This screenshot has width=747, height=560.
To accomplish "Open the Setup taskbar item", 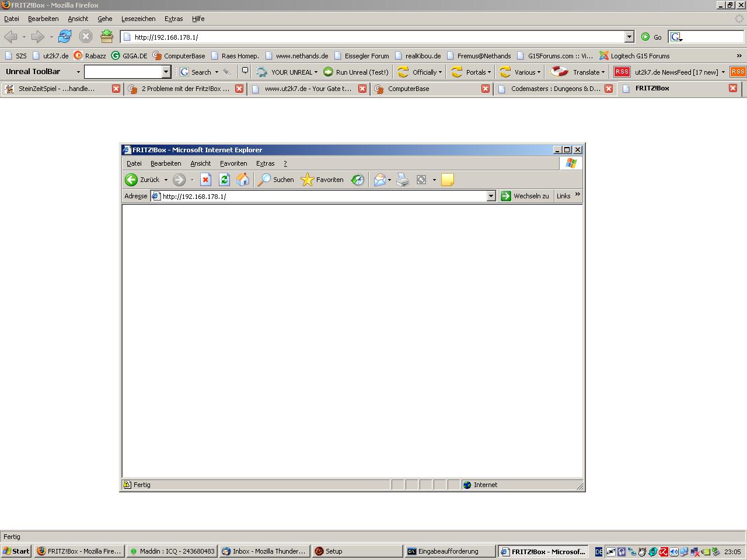I will 357,551.
